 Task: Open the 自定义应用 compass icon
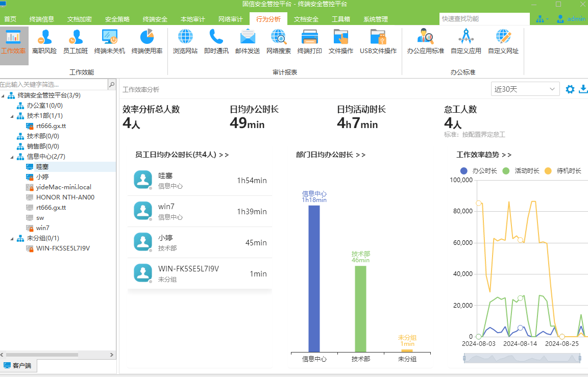tap(465, 42)
